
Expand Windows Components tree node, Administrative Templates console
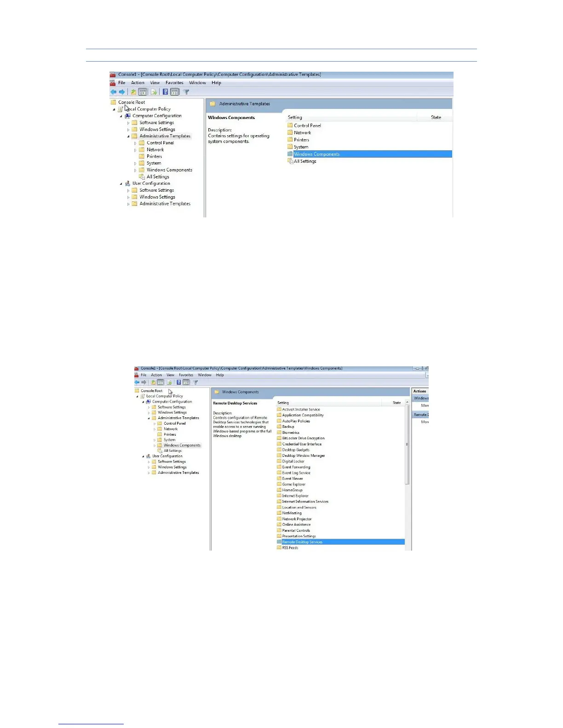click(135, 171)
